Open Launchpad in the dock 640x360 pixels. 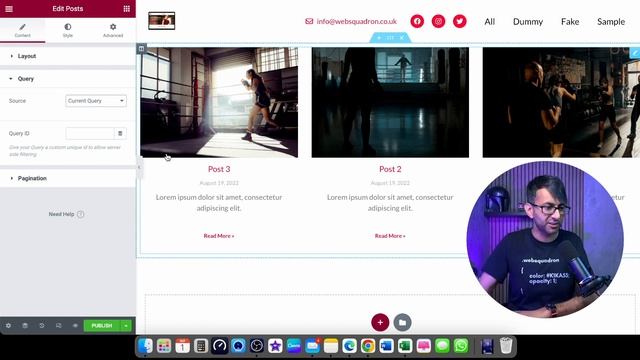[164, 346]
